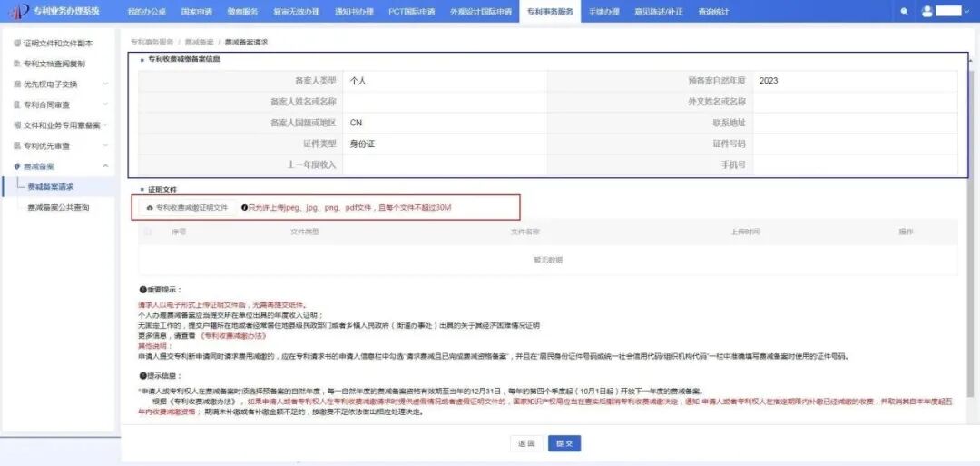
Task: Click the cloud upload icon in 证明文件 button
Action: [x=150, y=208]
